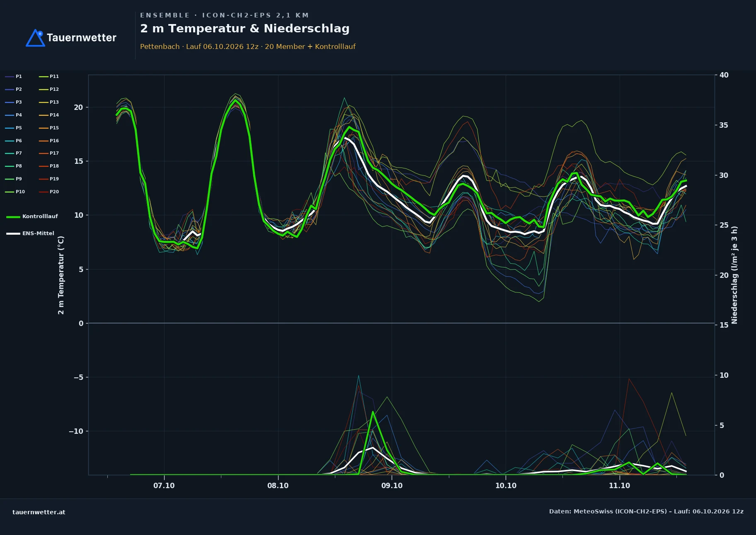
Task: Select the P6 legend entry
Action: pos(14,141)
